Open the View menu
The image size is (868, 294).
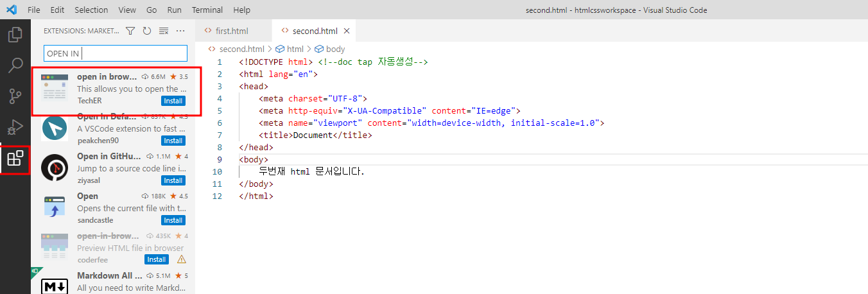click(x=127, y=10)
